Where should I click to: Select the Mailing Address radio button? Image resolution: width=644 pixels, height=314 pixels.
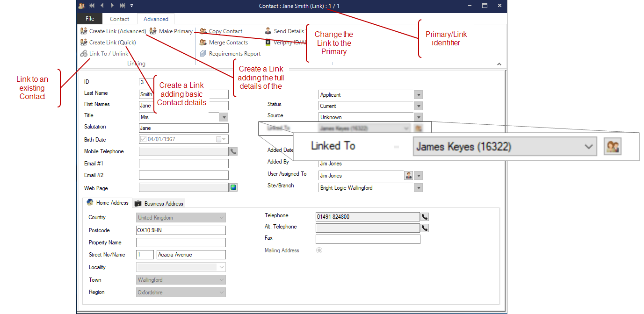(319, 250)
